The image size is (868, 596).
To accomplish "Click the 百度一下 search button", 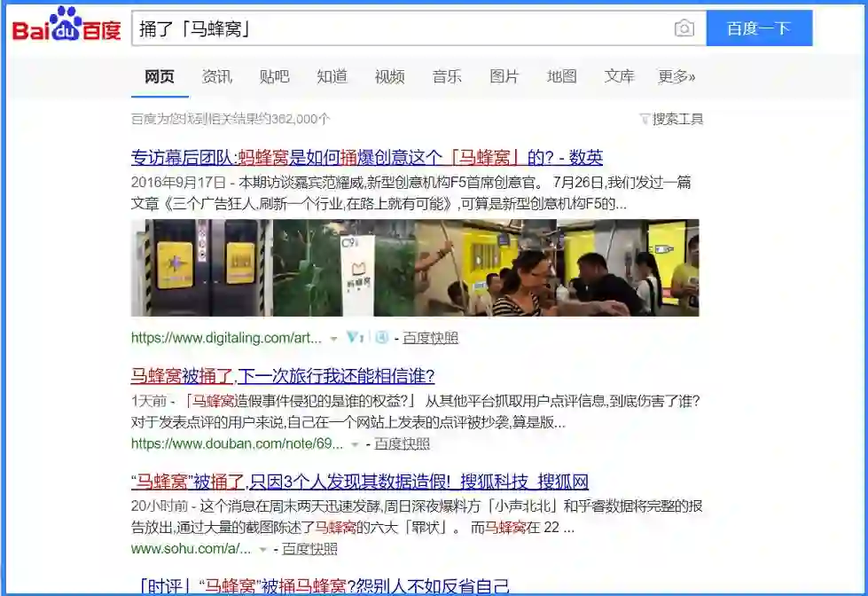I will (759, 28).
